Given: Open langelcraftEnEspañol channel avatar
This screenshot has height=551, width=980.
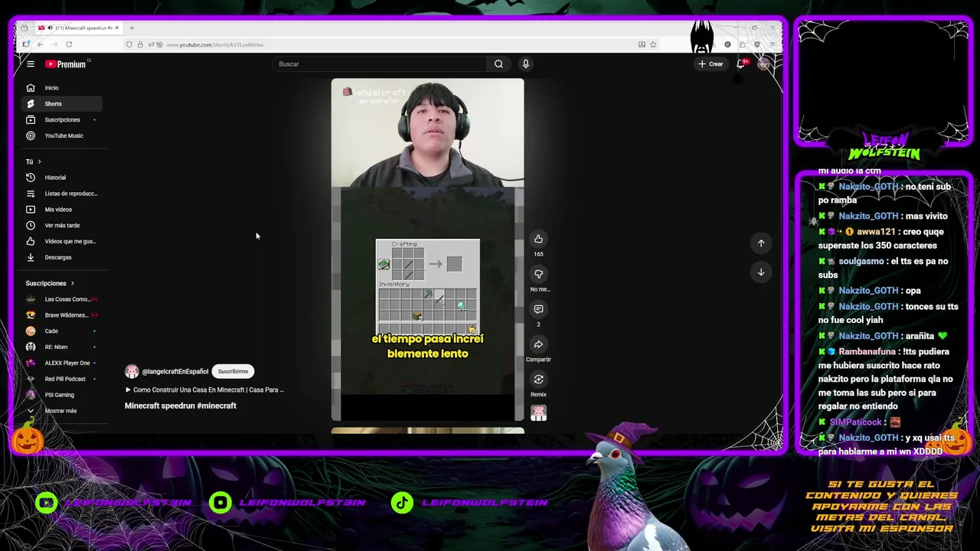Looking at the screenshot, I should coord(132,372).
